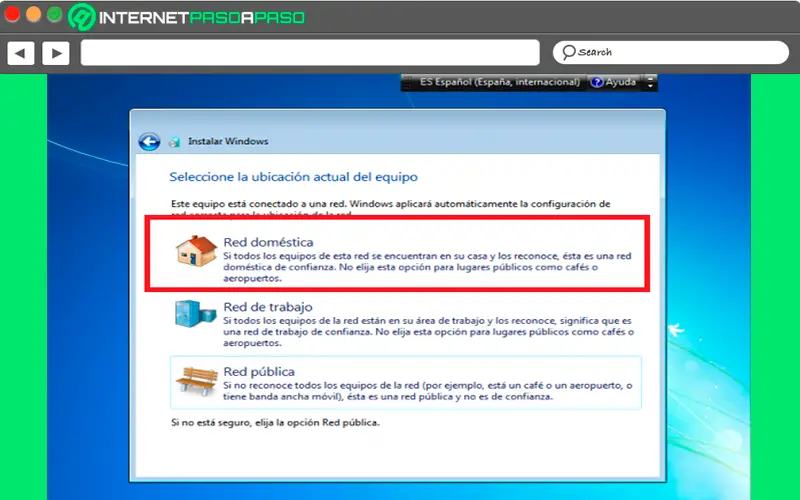Click the Red doméstica description paragraph
The width and height of the screenshot is (800, 500).
click(x=427, y=267)
